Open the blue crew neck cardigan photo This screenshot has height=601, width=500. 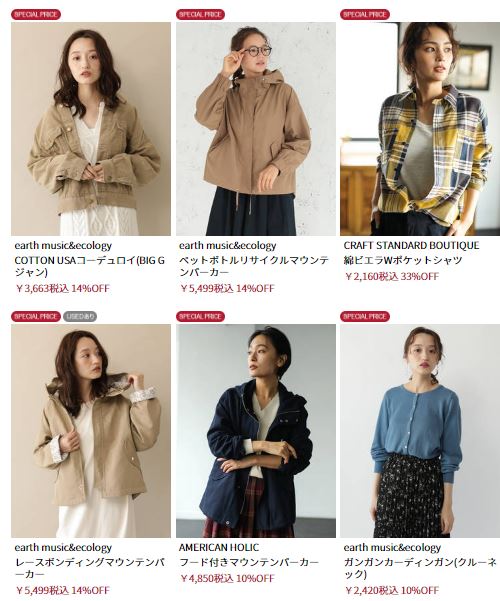(420, 431)
